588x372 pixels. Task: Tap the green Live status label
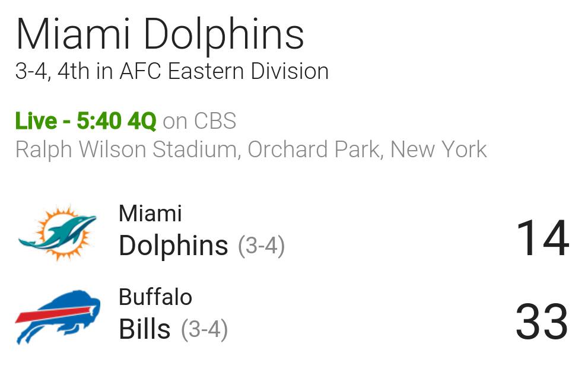pyautogui.click(x=36, y=121)
